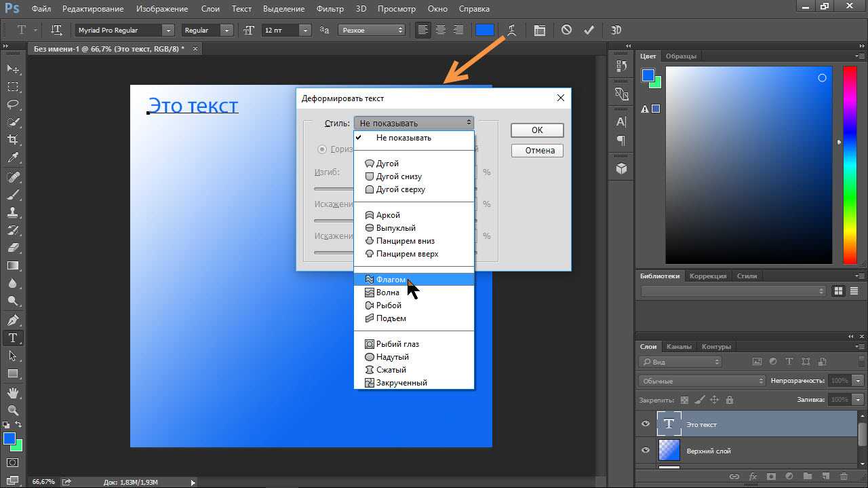Open the font family dropdown 'Myriad Pro Regular'
This screenshot has width=868, height=488.
tap(122, 30)
